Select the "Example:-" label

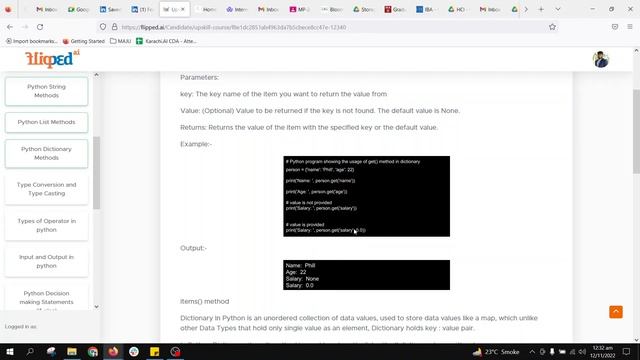[x=196, y=144]
